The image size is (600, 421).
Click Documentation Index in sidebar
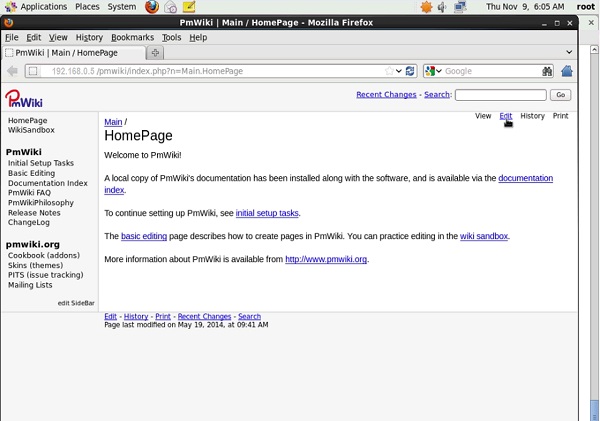(48, 183)
